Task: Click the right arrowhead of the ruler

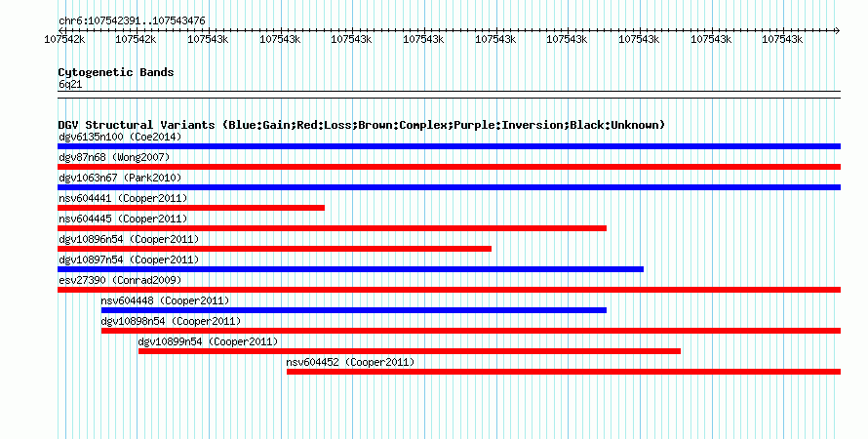Action: [838, 30]
